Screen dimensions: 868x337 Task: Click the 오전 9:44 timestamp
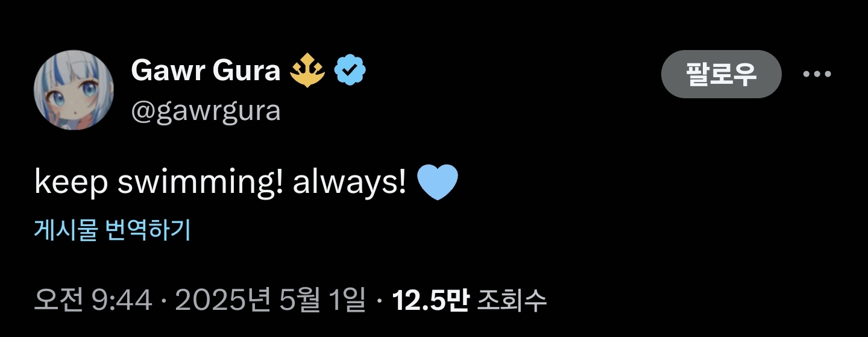[93, 300]
